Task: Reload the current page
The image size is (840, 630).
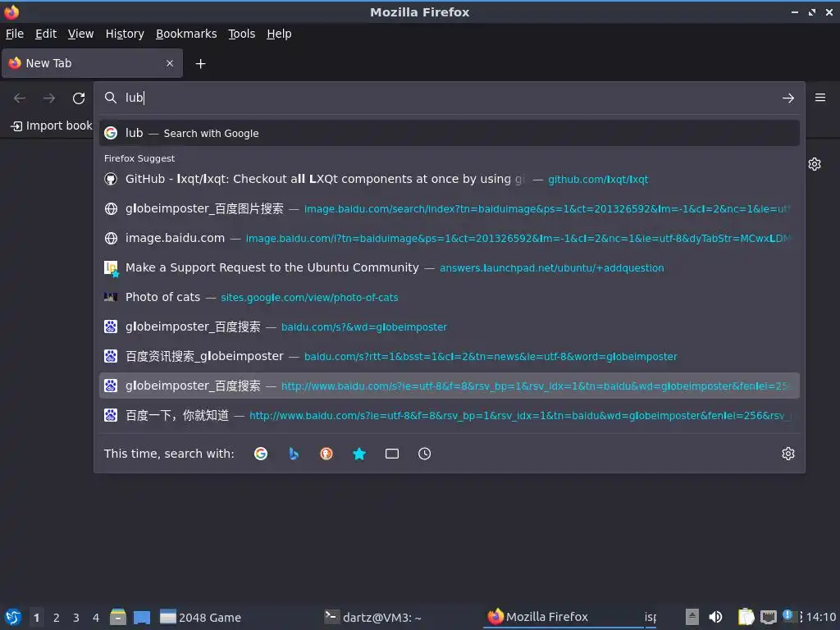Action: (79, 98)
